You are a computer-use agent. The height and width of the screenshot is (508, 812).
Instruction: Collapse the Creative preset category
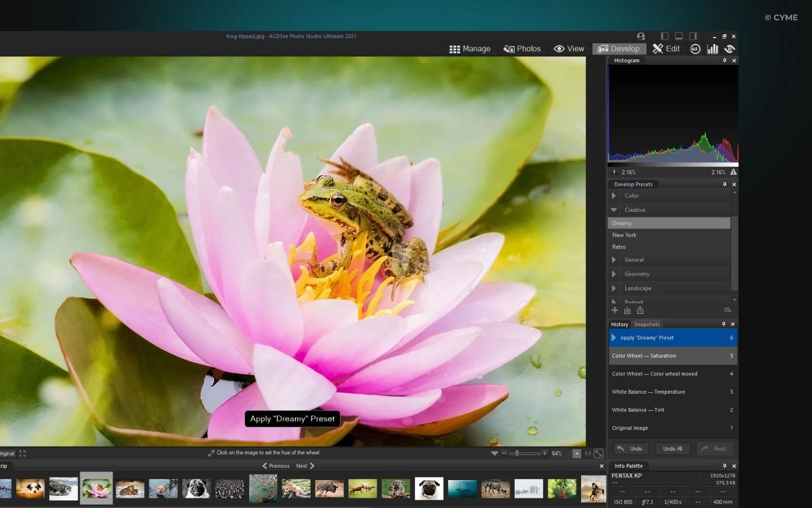(614, 210)
